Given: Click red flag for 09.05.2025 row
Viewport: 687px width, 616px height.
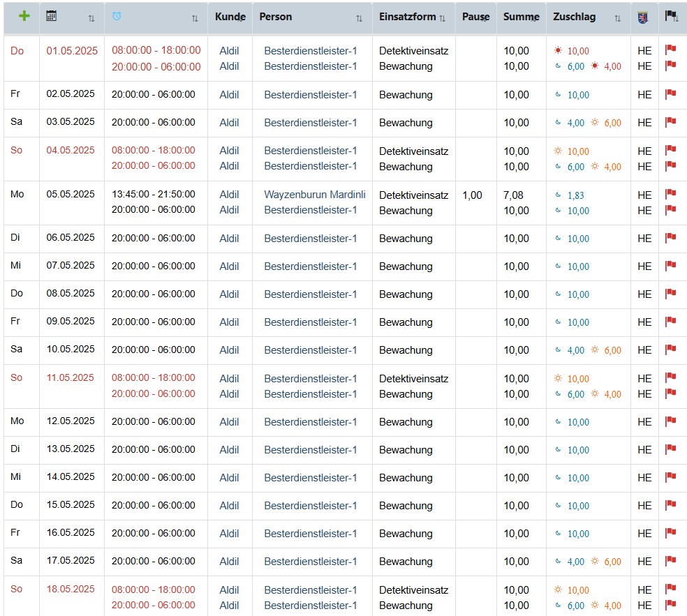Looking at the screenshot, I should coord(670,322).
